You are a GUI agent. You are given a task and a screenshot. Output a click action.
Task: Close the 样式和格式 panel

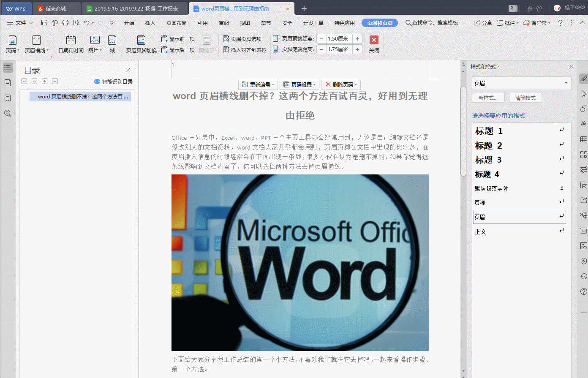pos(571,66)
